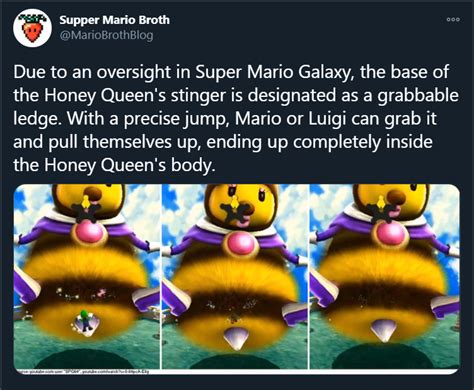
Task: Open the Supper Mario Broth display name
Action: pos(115,20)
